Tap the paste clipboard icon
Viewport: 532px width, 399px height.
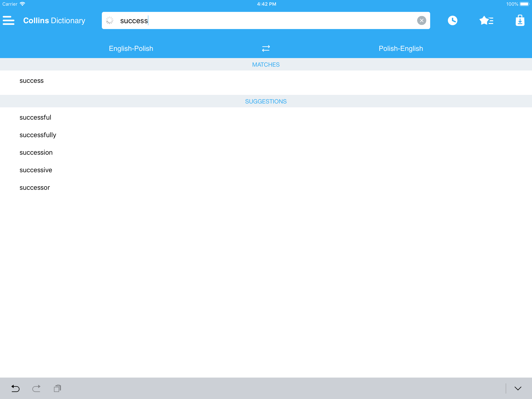point(57,388)
